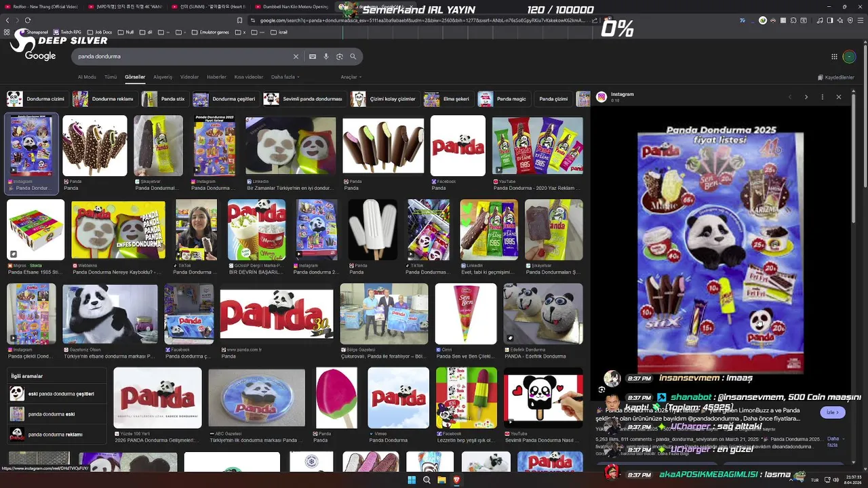Open File Explorer from taskbar

441,480
